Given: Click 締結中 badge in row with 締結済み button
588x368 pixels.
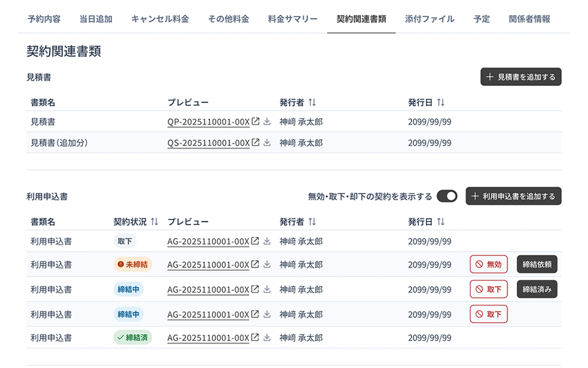Looking at the screenshot, I should (128, 289).
